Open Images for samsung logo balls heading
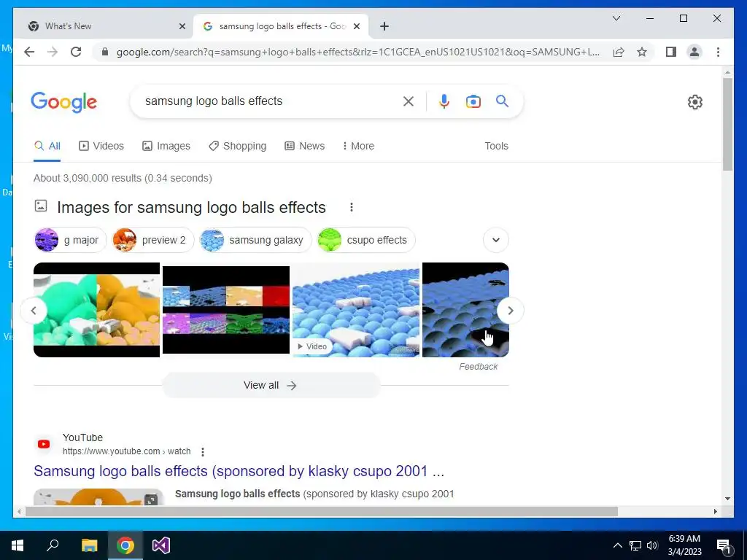The height and width of the screenshot is (560, 747). 191,207
